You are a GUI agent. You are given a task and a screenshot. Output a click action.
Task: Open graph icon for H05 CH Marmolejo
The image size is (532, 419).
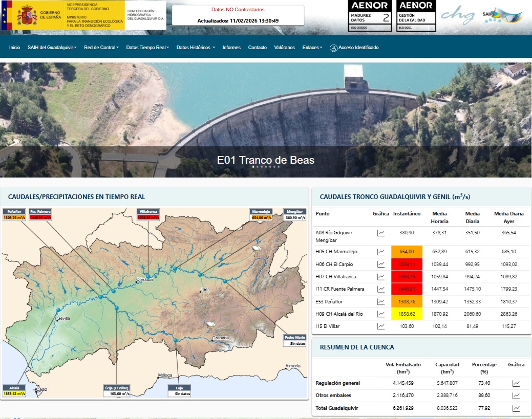(x=380, y=252)
